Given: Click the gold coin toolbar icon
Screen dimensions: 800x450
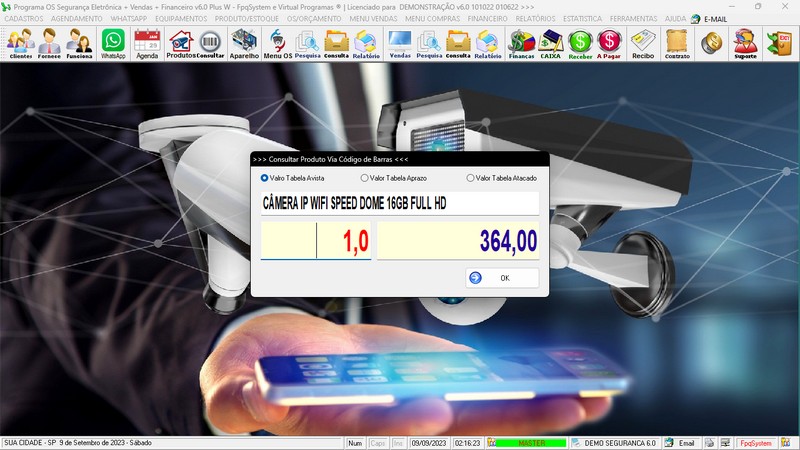Looking at the screenshot, I should [711, 43].
